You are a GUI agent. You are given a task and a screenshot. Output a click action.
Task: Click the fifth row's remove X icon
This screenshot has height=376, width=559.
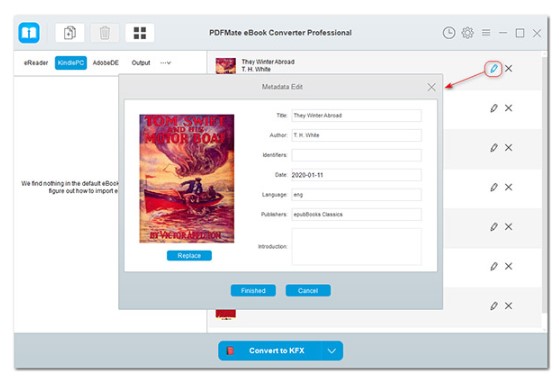tap(509, 227)
